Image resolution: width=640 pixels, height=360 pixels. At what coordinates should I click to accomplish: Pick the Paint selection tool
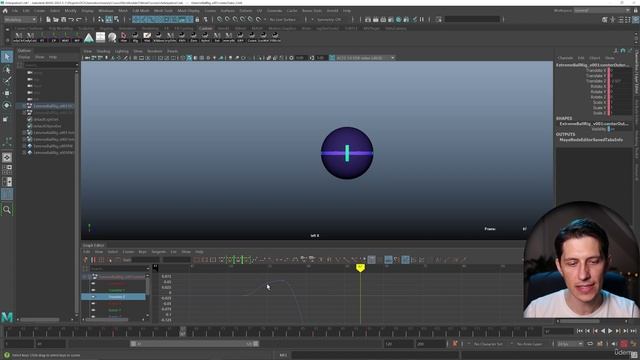(x=7, y=81)
